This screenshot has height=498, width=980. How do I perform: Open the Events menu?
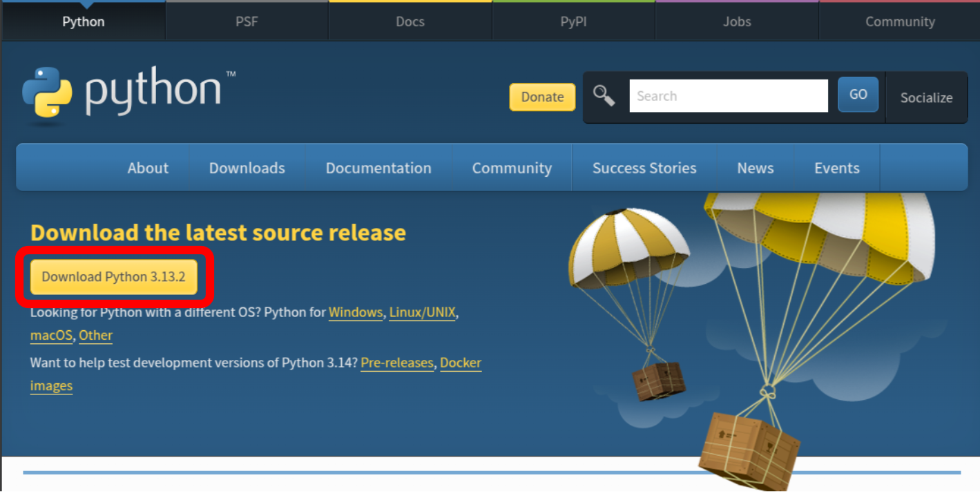click(836, 167)
